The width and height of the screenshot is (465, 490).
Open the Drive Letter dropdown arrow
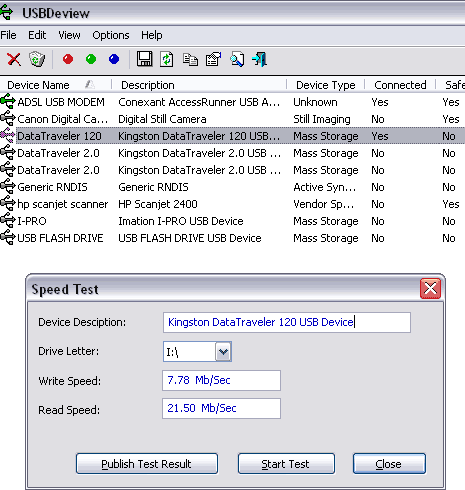[223, 352]
